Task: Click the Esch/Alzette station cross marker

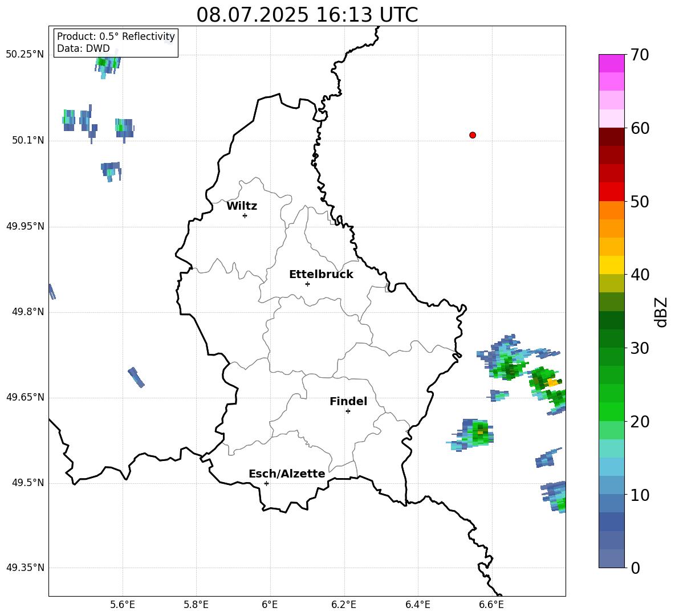Action: 266,483
